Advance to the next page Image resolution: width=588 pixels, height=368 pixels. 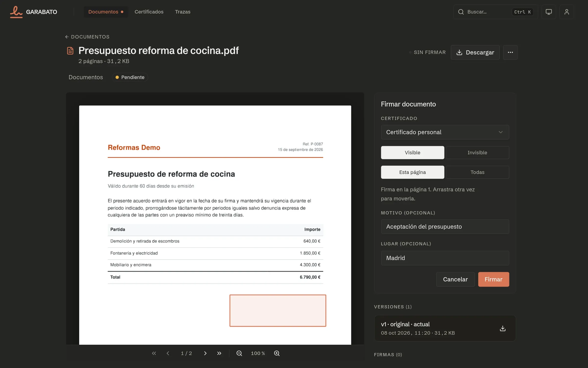click(205, 353)
